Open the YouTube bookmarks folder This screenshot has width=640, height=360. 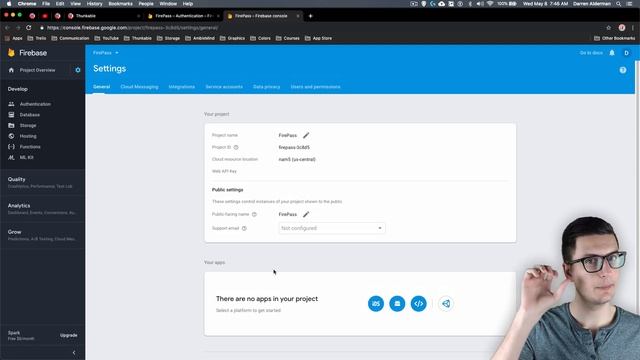pos(106,38)
